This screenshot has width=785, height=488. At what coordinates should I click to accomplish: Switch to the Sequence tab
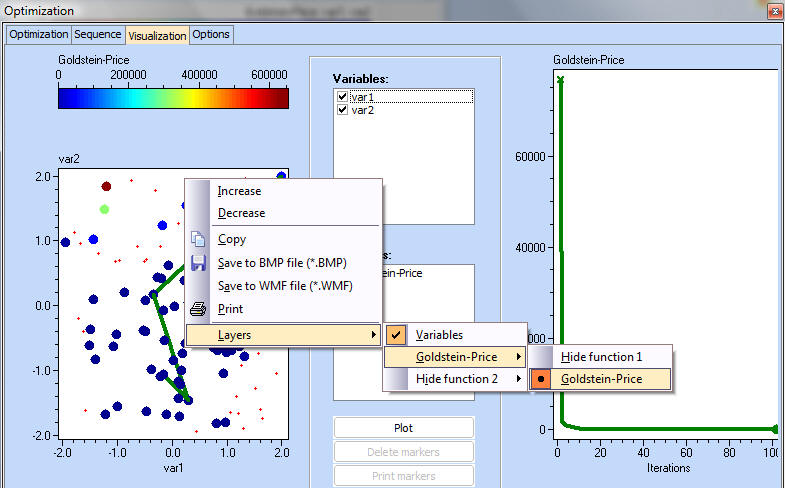(x=98, y=34)
